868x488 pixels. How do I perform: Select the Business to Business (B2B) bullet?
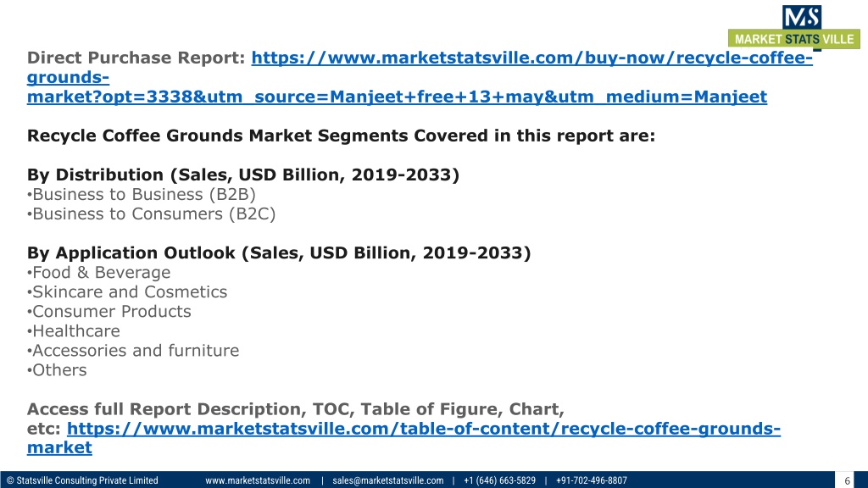click(x=142, y=195)
